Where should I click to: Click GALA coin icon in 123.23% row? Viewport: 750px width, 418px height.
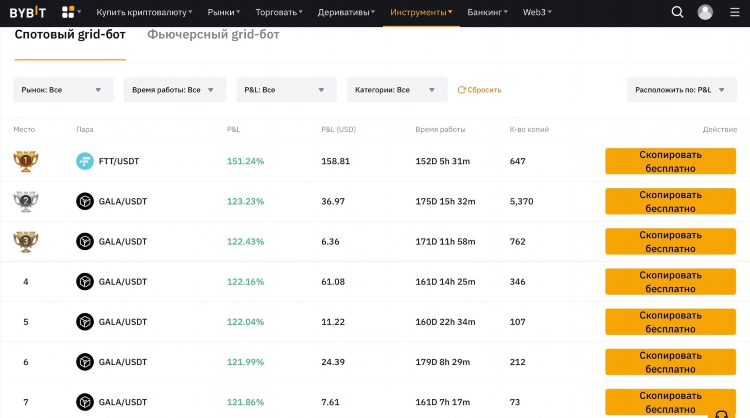tap(85, 201)
